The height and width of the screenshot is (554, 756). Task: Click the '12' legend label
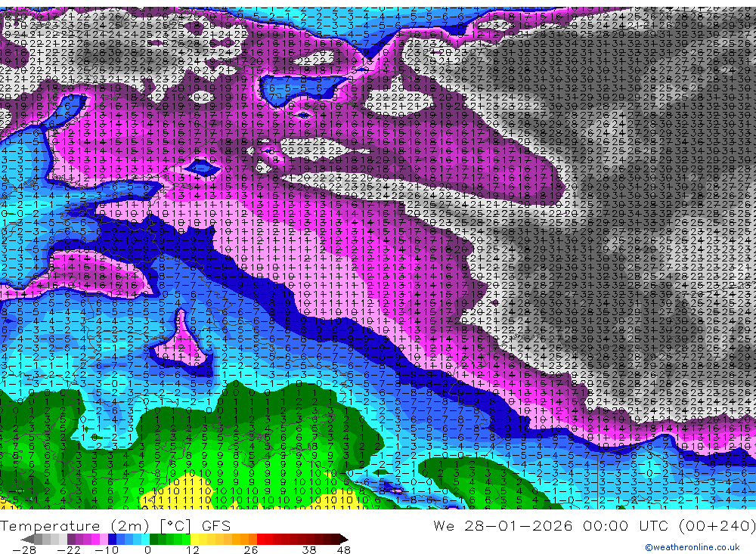pyautogui.click(x=192, y=550)
